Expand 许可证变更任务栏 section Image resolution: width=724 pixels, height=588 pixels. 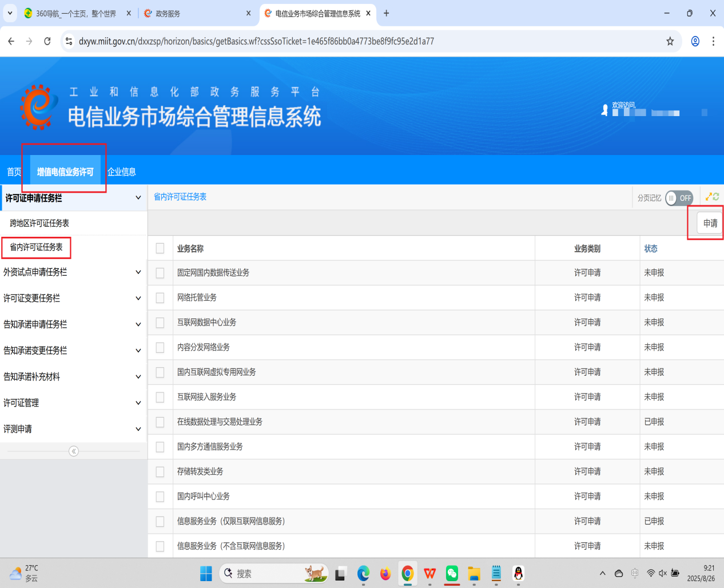point(72,298)
